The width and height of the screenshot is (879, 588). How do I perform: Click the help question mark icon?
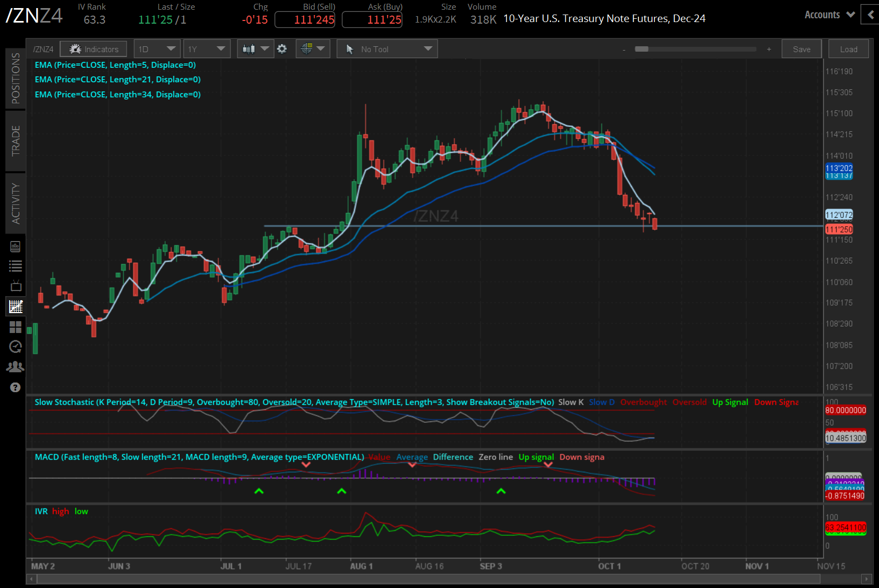(x=16, y=387)
